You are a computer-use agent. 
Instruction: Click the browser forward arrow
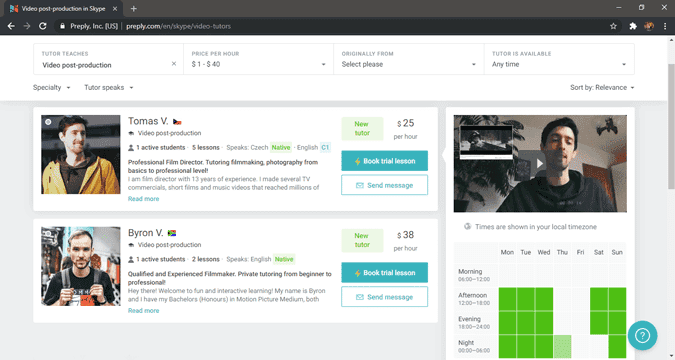pyautogui.click(x=27, y=26)
